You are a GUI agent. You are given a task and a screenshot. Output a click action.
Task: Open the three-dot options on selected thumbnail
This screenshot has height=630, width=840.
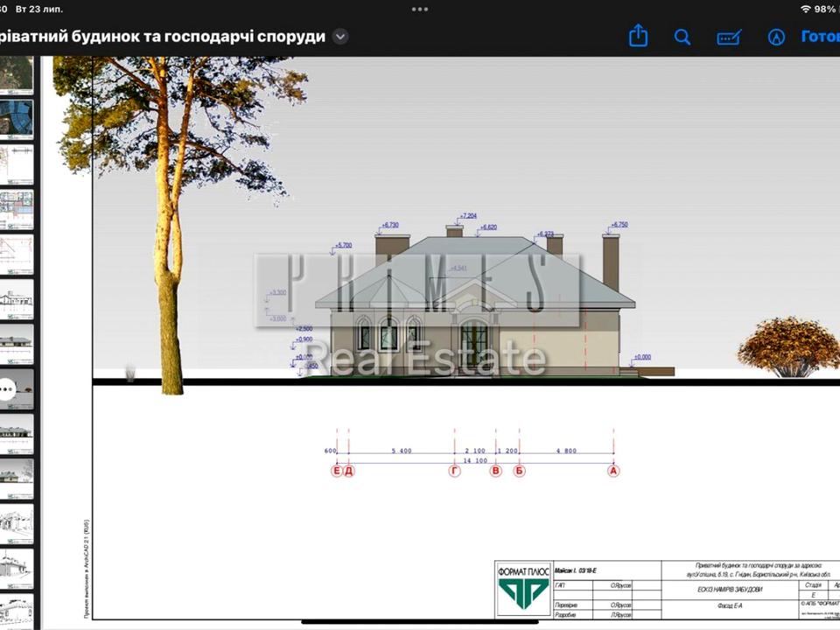click(8, 390)
